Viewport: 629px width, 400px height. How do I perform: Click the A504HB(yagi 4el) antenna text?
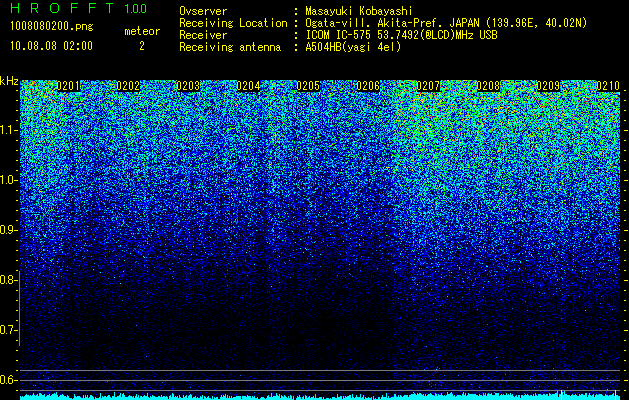click(x=353, y=47)
